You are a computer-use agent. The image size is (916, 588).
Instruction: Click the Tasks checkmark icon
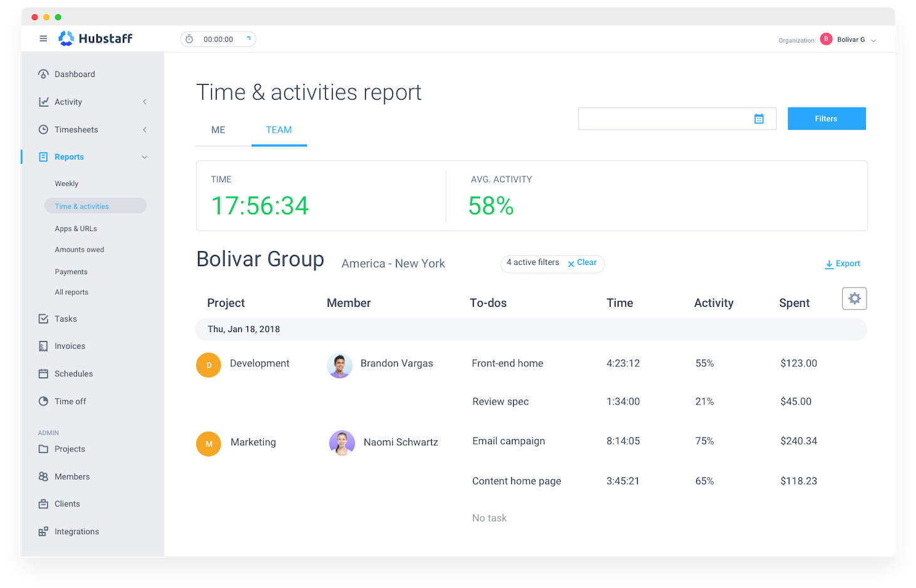pos(43,319)
